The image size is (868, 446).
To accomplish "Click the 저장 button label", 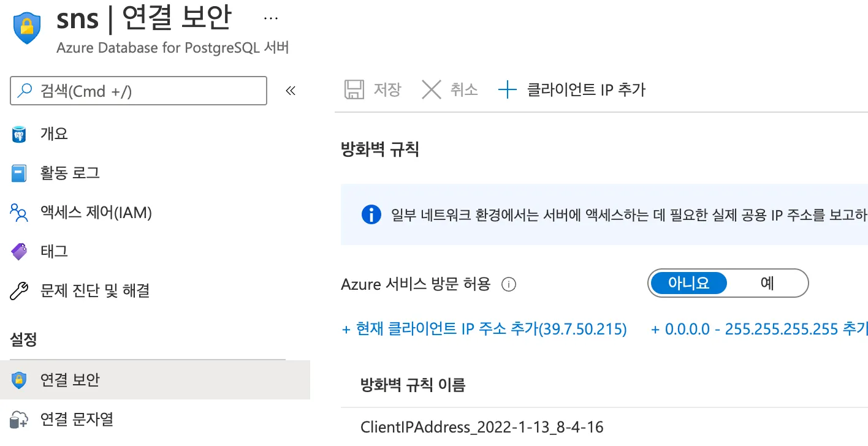I will [387, 90].
